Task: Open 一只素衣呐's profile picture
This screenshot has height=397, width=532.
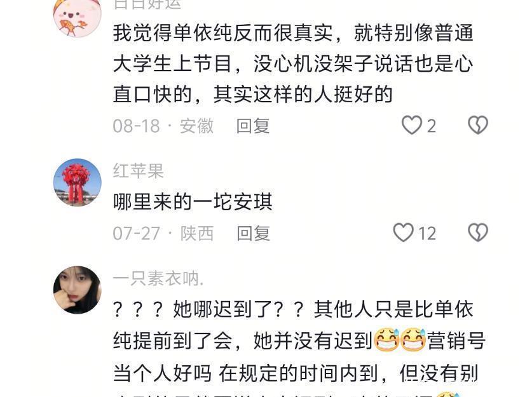Action: click(x=78, y=290)
